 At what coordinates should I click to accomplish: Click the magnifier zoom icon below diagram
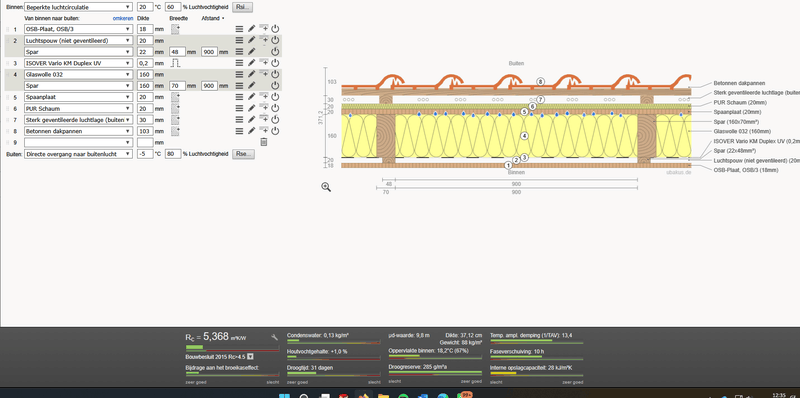pyautogui.click(x=326, y=187)
